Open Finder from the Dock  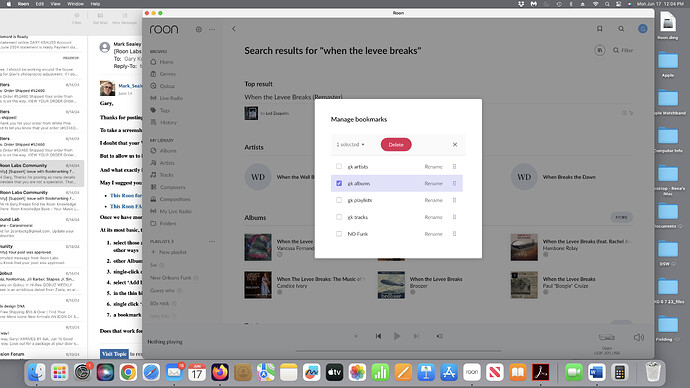37,373
